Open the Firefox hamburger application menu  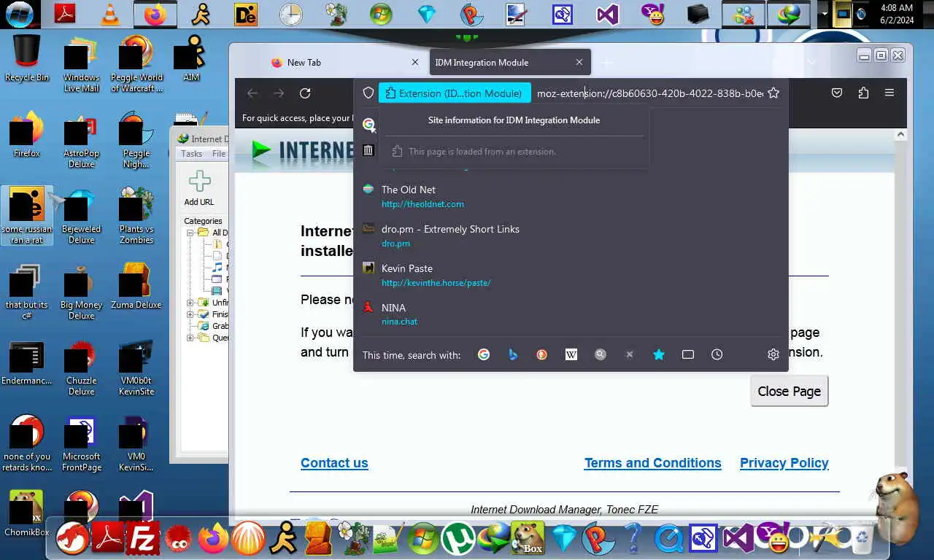click(889, 93)
